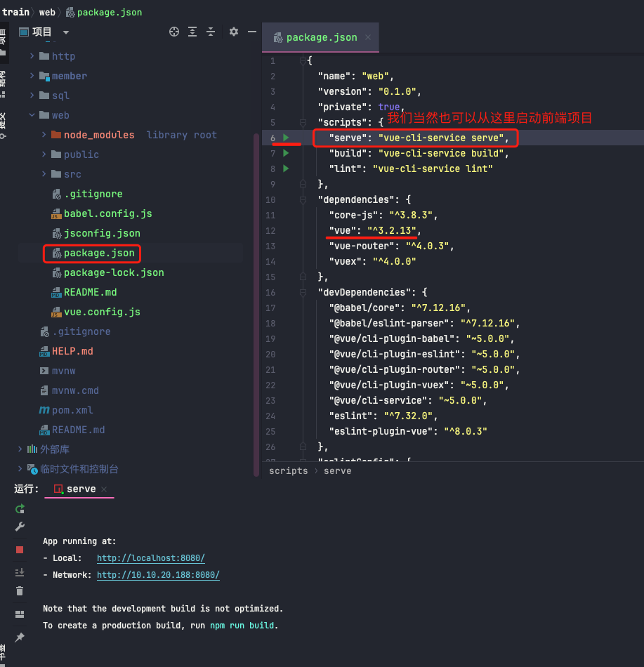Image resolution: width=644 pixels, height=667 pixels.
Task: Collapse the web folder
Action: coord(32,115)
